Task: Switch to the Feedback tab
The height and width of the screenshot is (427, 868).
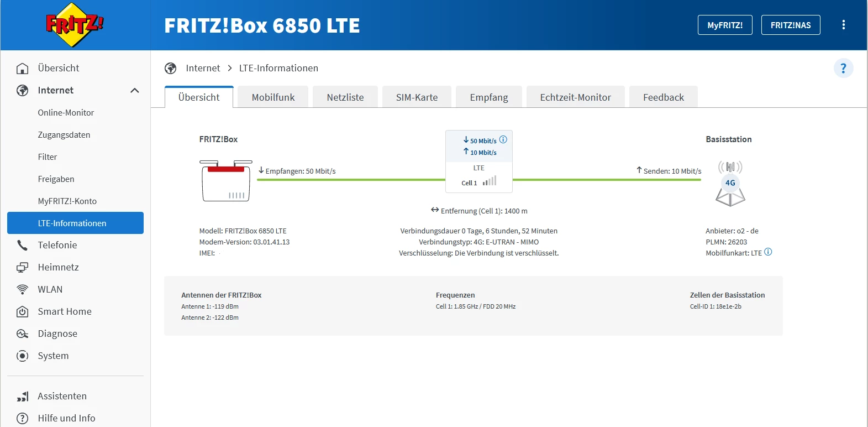Action: pos(664,97)
